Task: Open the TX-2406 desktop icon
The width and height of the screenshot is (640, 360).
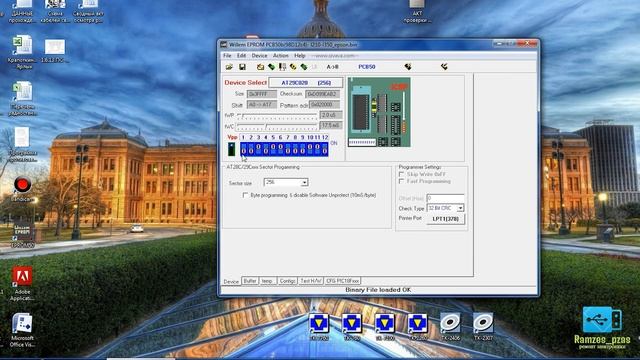Action: pyautogui.click(x=450, y=327)
